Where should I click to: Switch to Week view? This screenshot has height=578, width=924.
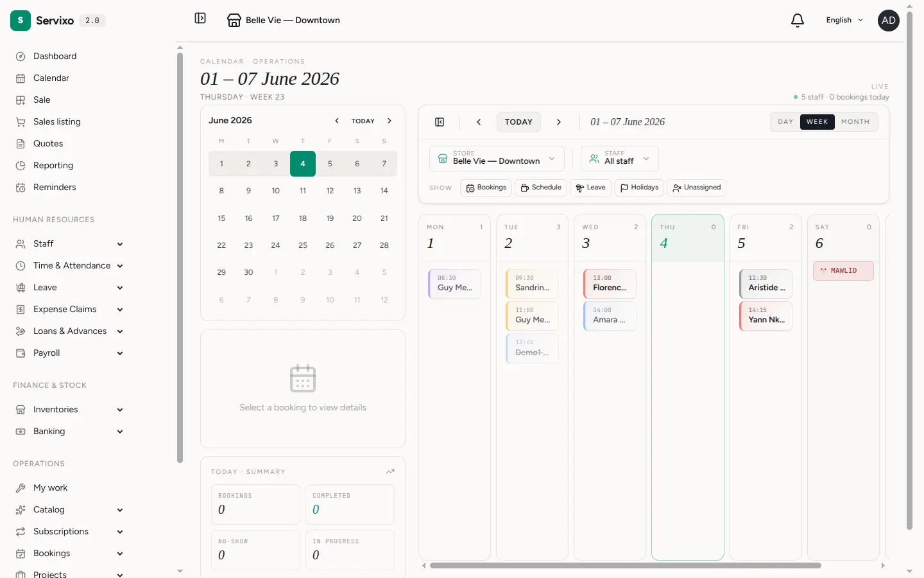[817, 122]
